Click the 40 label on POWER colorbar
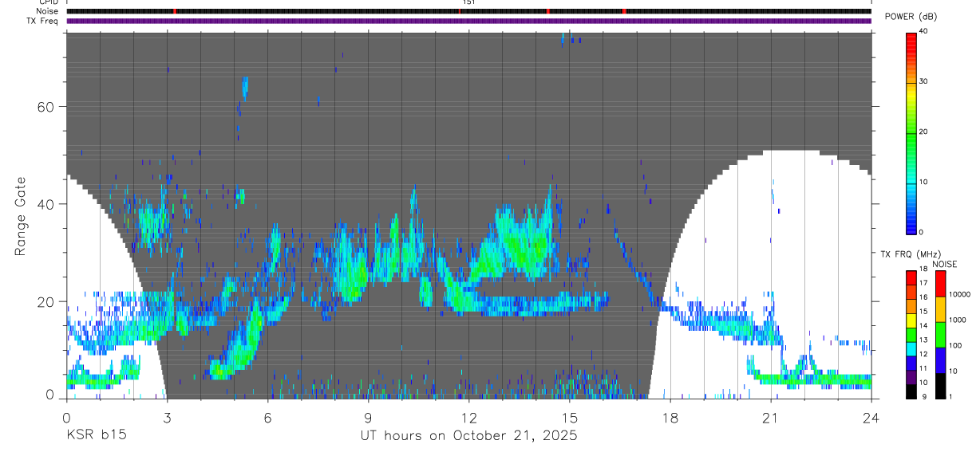 click(925, 32)
